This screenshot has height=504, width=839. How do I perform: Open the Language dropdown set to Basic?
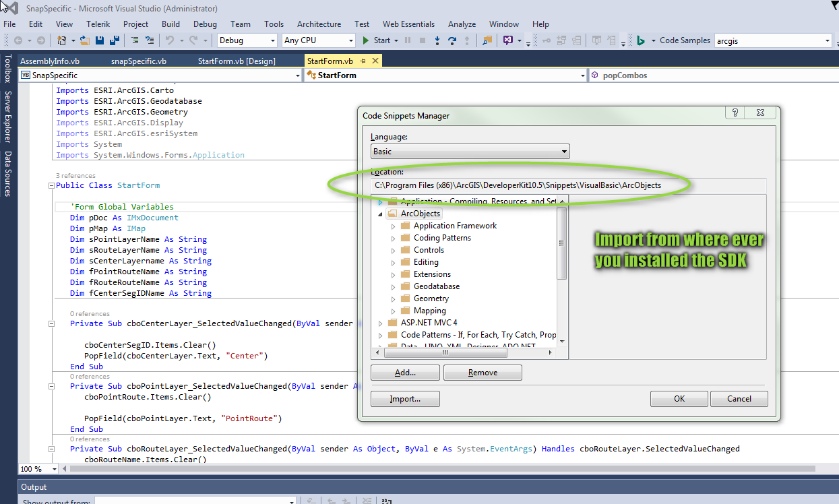point(564,152)
